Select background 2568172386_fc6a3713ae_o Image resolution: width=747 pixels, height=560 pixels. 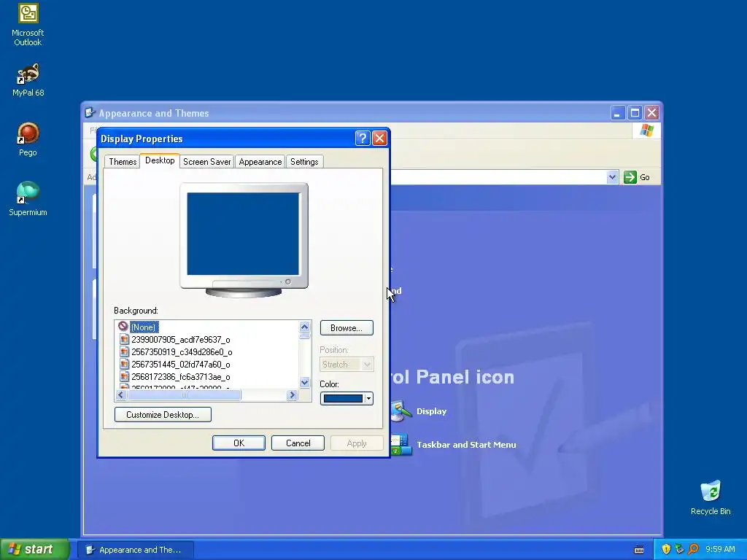pos(181,377)
